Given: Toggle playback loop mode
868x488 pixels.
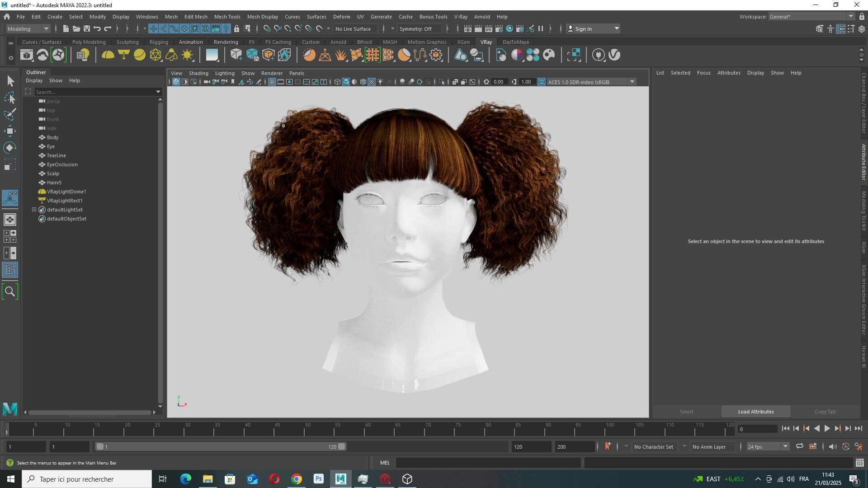Looking at the screenshot, I should [799, 446].
